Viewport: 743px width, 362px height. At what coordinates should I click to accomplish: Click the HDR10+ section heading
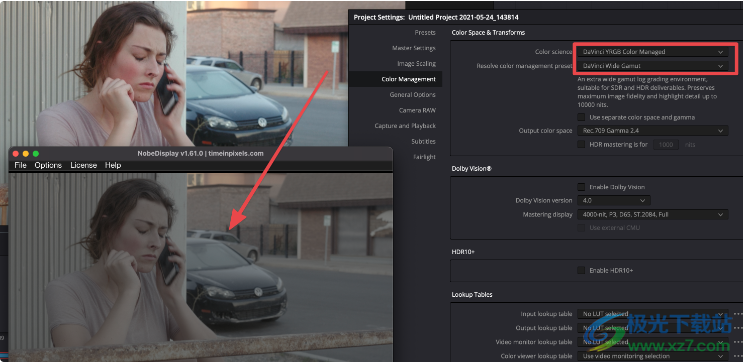pyautogui.click(x=463, y=252)
